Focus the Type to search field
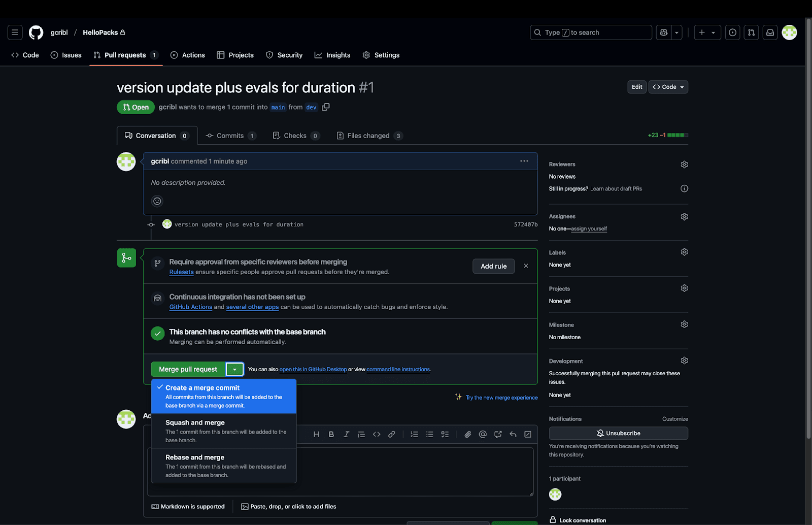 (591, 32)
